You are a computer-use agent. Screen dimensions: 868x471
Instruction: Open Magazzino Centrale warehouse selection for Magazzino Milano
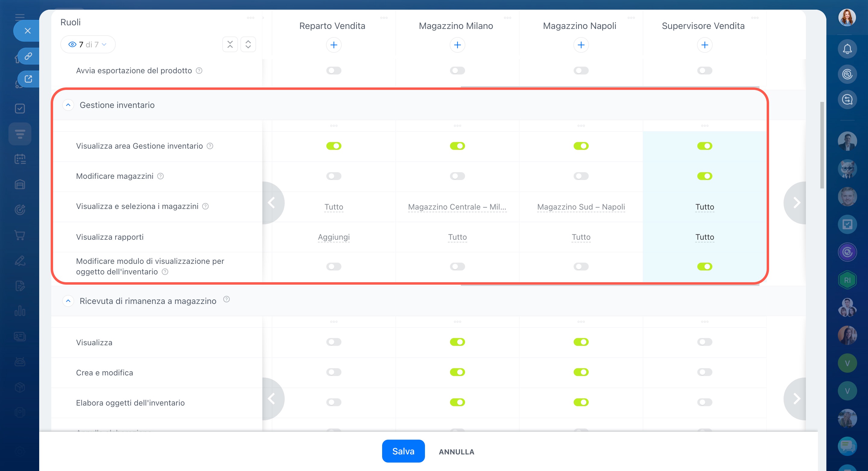tap(457, 207)
